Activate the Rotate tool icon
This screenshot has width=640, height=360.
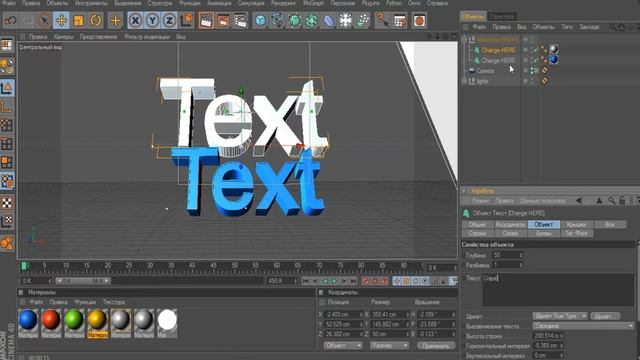click(x=96, y=20)
